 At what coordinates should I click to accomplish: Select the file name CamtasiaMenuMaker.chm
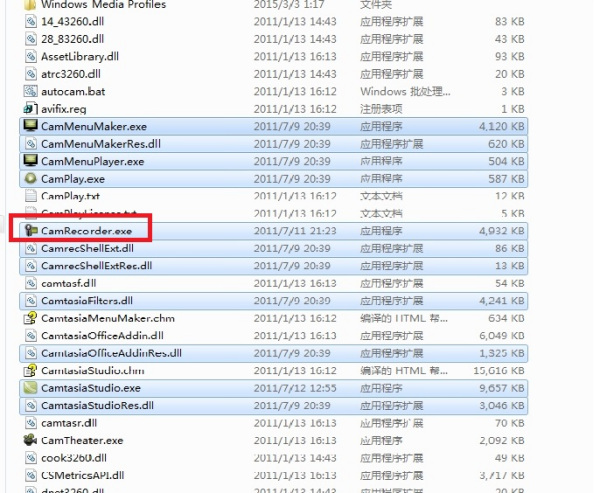point(108,318)
